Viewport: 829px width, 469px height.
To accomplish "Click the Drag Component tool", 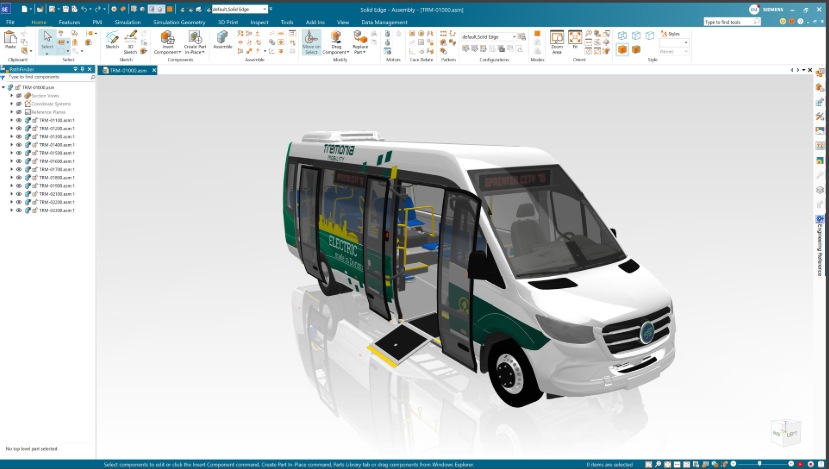I will tap(336, 38).
